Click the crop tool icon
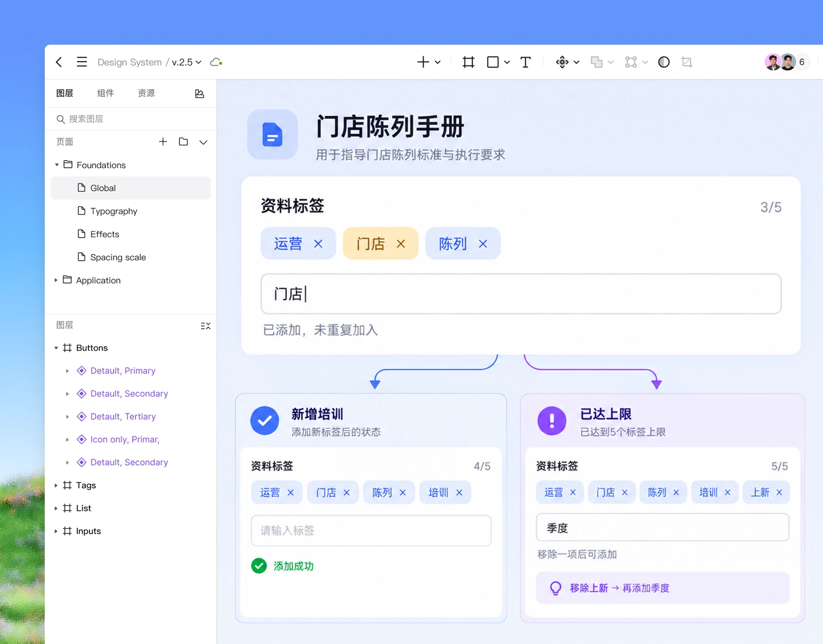 click(x=687, y=62)
